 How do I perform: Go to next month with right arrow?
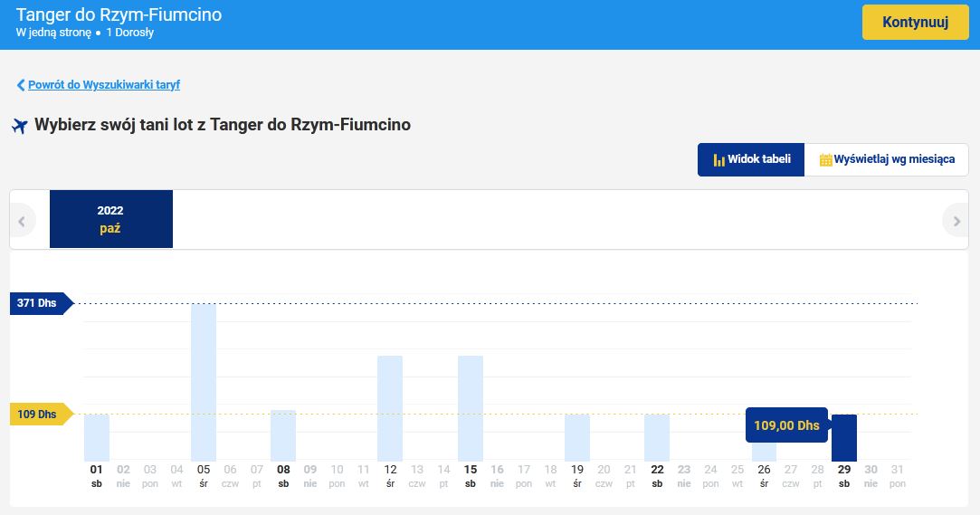click(956, 220)
